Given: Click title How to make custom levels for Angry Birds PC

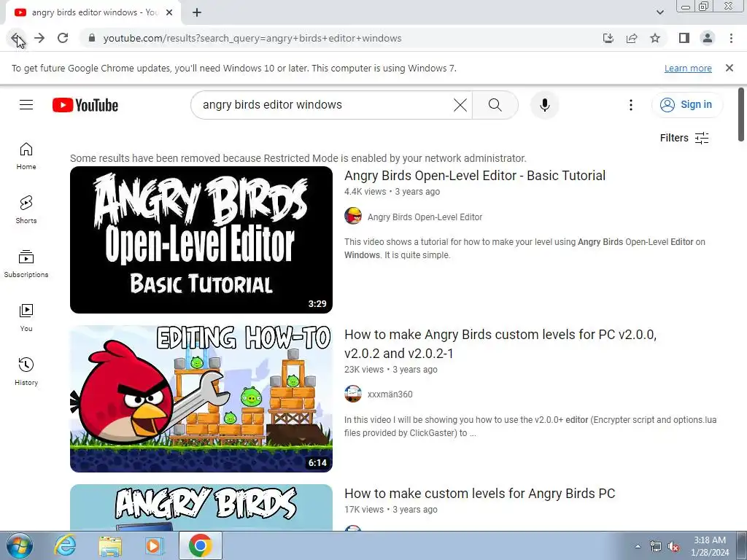Looking at the screenshot, I should click(x=480, y=494).
